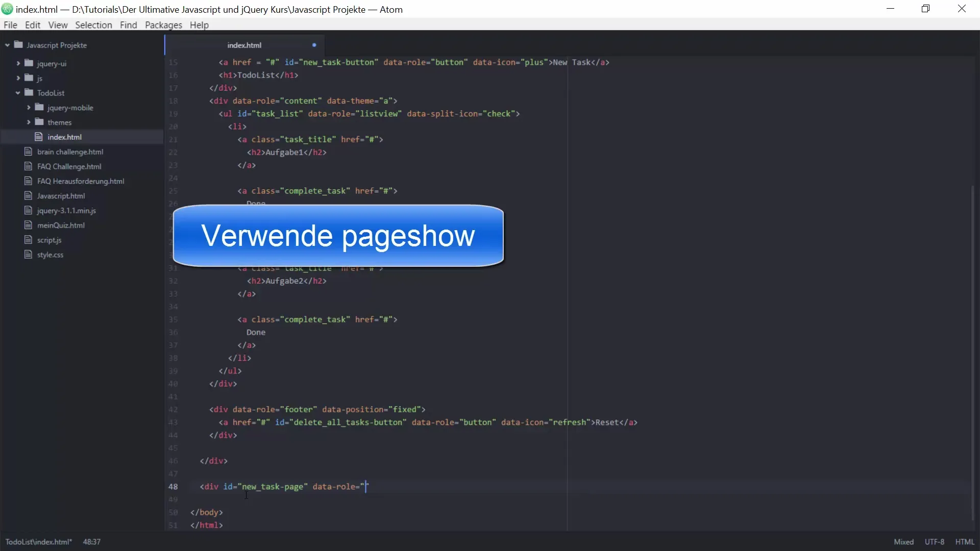This screenshot has width=980, height=551.
Task: Click the editor vertical scrollbar
Action: pos(972,352)
